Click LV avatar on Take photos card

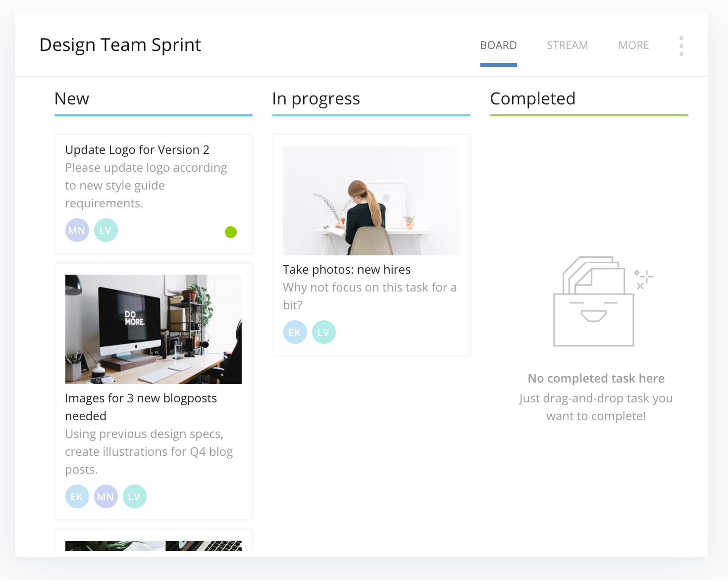(x=324, y=332)
